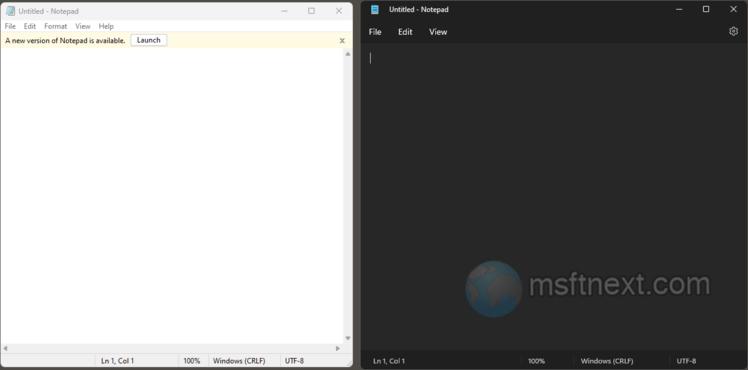Click the Launch button in update banner
This screenshot has width=748, height=370.
[x=149, y=41]
